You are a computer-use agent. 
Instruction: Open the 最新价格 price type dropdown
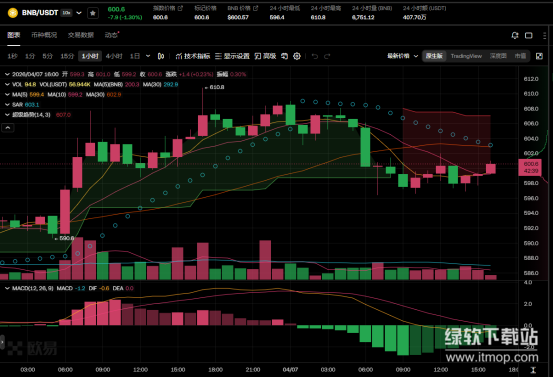click(402, 56)
